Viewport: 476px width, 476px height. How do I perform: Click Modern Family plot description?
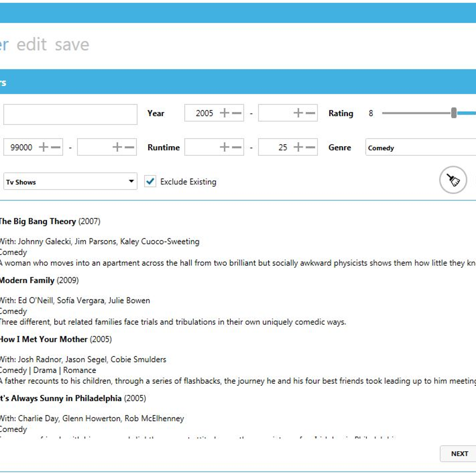pyautogui.click(x=173, y=322)
